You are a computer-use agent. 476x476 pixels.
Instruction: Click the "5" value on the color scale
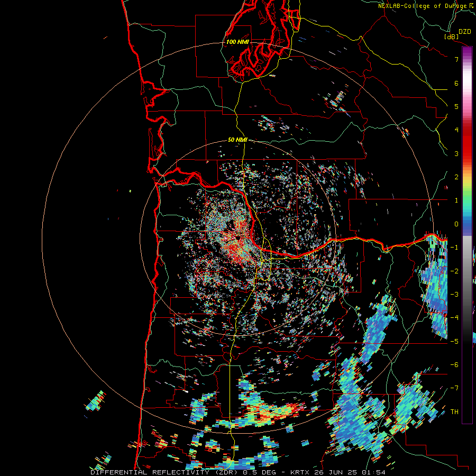[x=456, y=106]
